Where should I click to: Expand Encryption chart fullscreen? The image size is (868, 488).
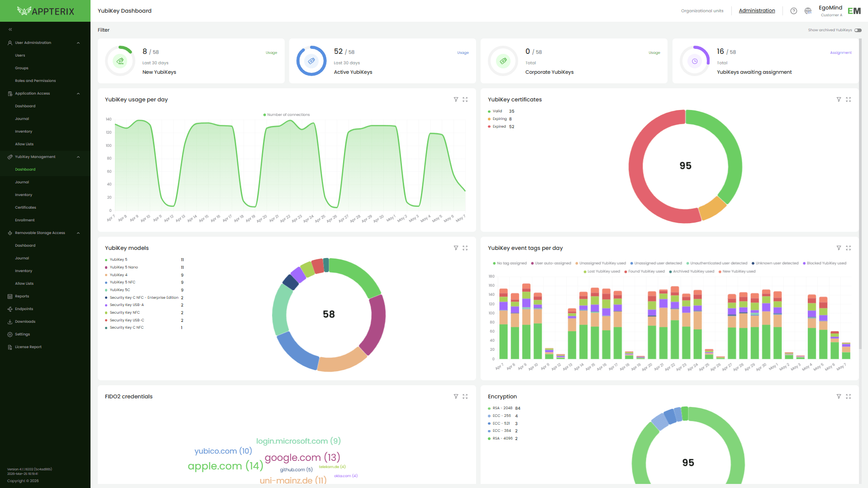pos(849,397)
